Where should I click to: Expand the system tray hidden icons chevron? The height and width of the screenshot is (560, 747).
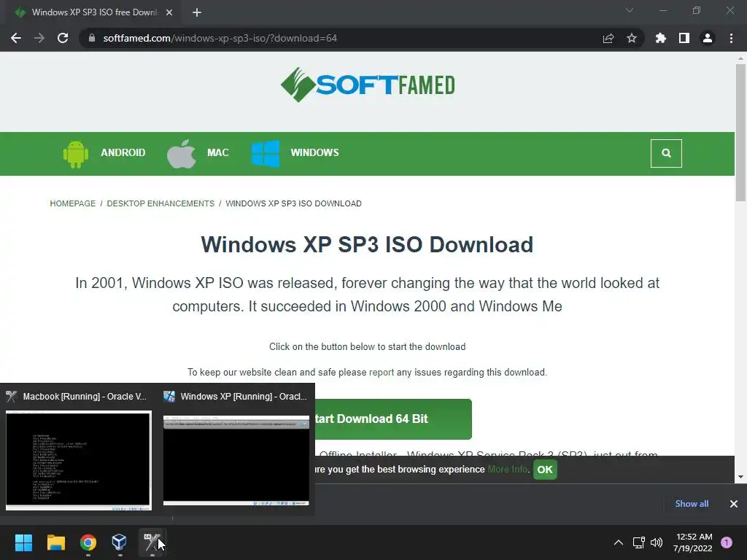(619, 542)
